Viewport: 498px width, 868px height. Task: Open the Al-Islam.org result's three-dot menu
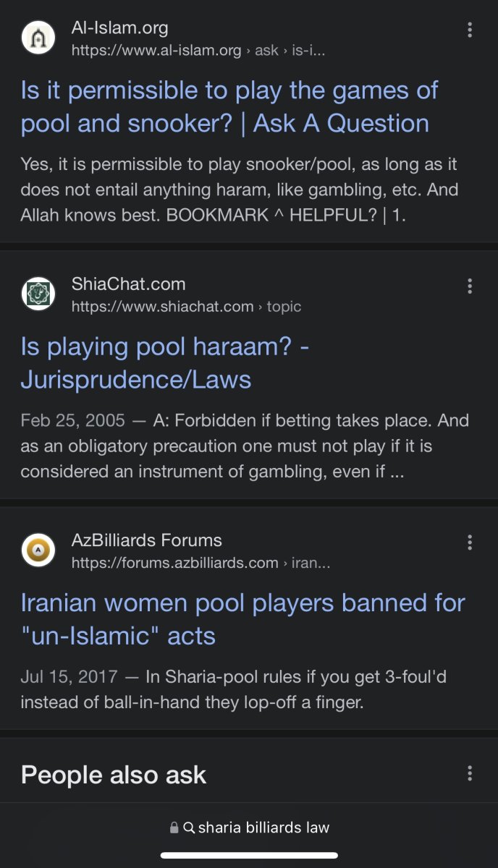tap(470, 30)
